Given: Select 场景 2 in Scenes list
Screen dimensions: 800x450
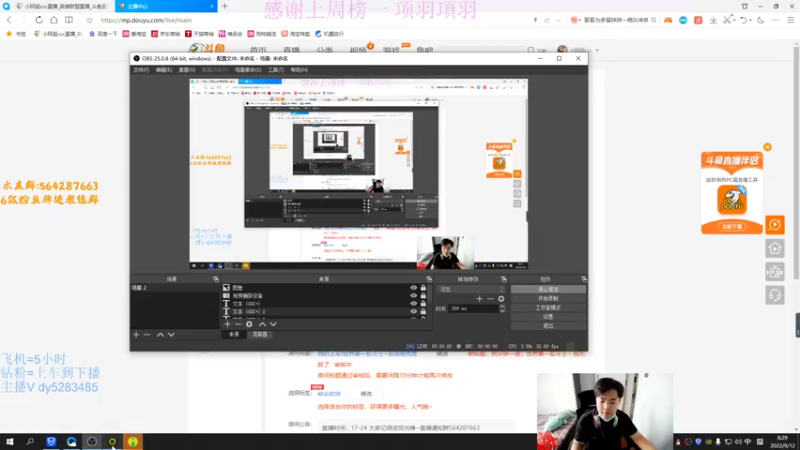Looking at the screenshot, I should (x=174, y=288).
